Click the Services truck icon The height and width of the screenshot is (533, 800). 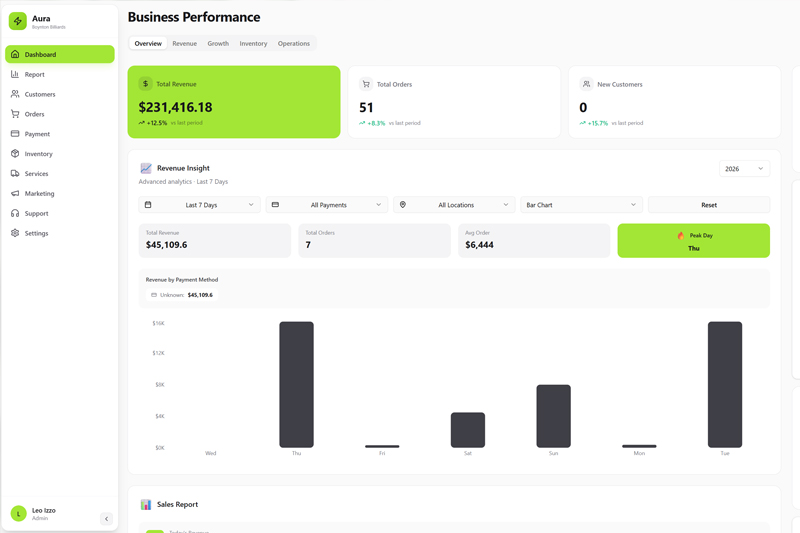click(x=15, y=174)
